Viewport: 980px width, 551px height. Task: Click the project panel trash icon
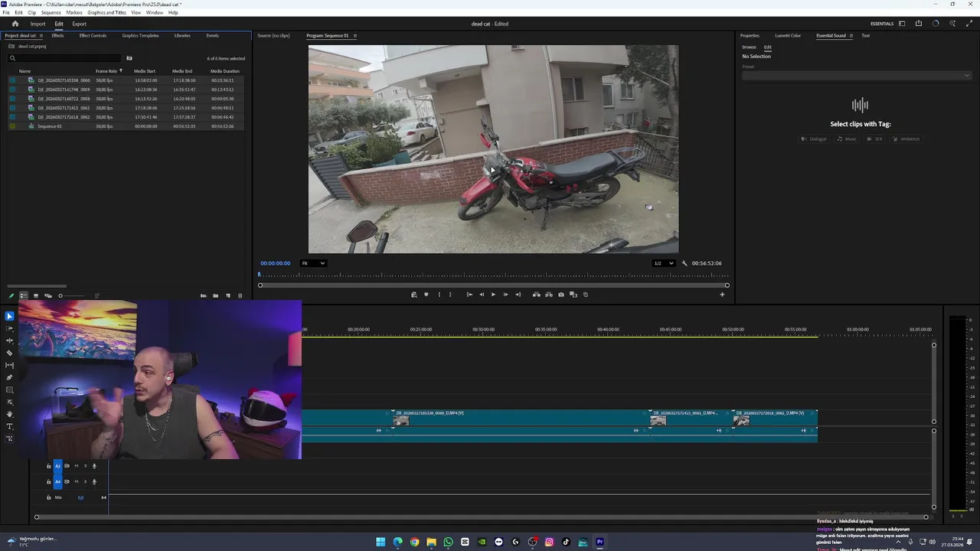[240, 295]
